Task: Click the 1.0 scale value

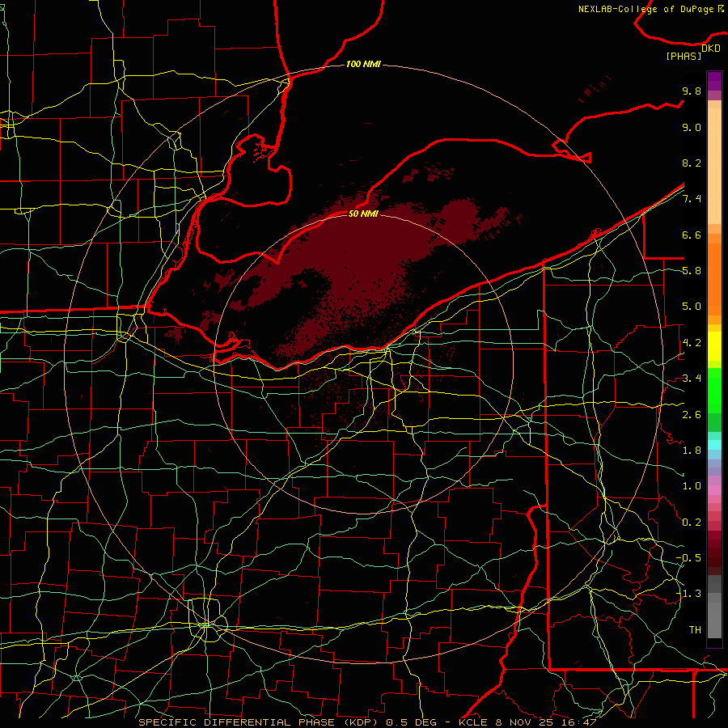Action: point(692,486)
